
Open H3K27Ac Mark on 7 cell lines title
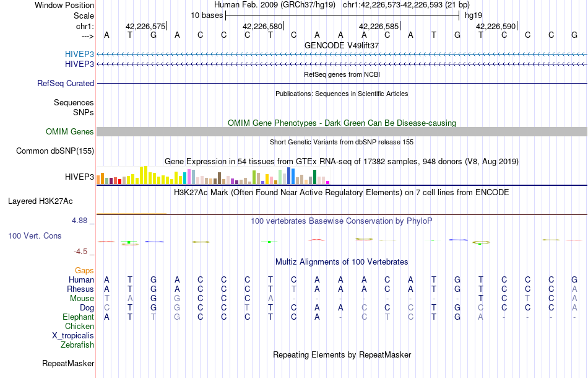point(342,193)
